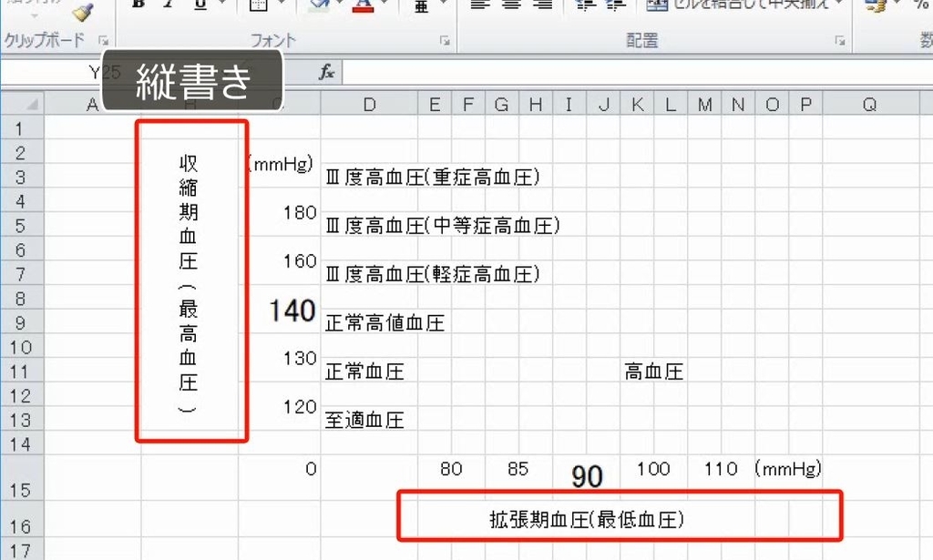Toggle Bold formatting in the font group
This screenshot has height=560, width=933.
click(x=138, y=5)
